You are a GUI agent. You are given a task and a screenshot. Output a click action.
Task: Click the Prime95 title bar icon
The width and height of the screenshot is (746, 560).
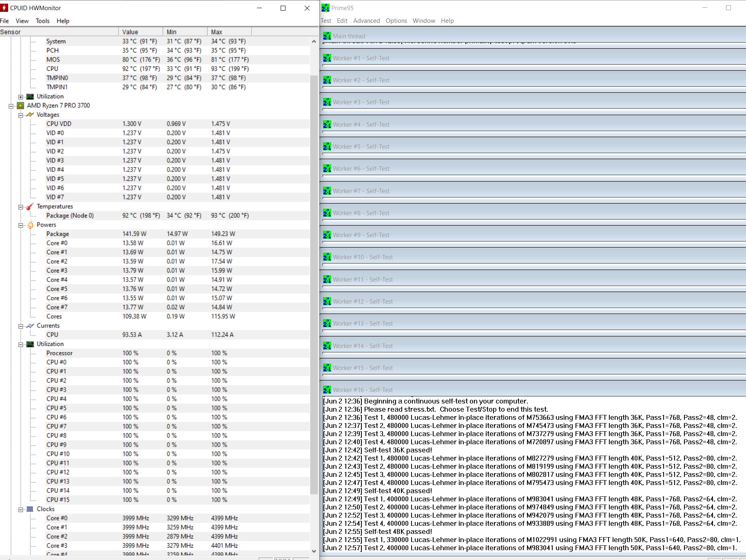pyautogui.click(x=325, y=8)
